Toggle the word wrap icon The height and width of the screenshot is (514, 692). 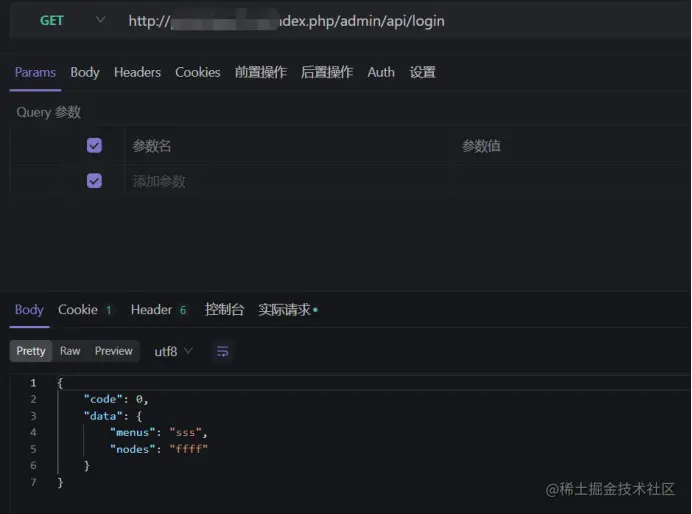tap(222, 352)
